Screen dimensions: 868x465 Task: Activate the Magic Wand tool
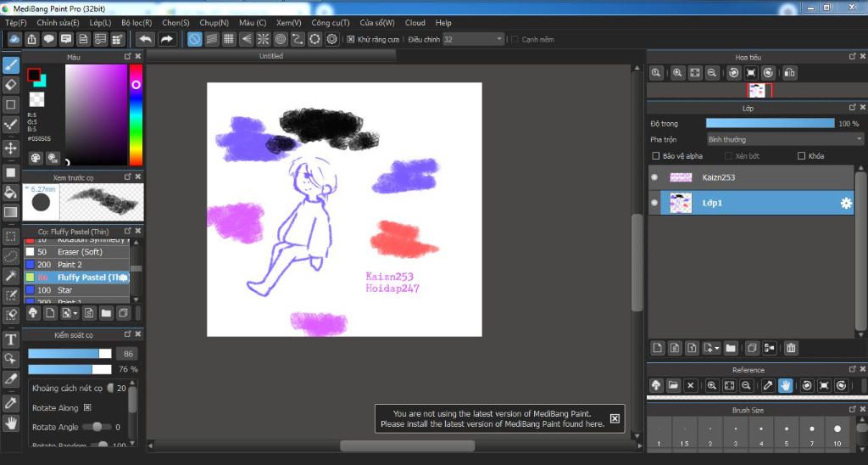pos(10,276)
